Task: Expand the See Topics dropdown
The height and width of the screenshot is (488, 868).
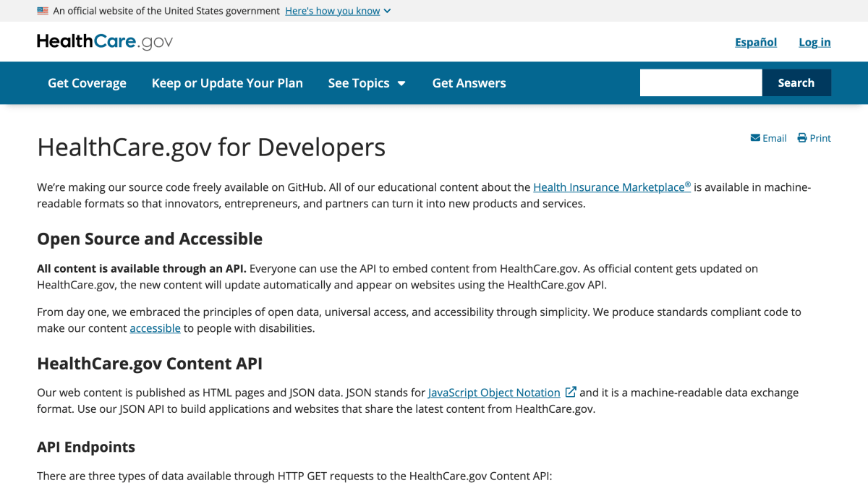Action: [x=367, y=83]
